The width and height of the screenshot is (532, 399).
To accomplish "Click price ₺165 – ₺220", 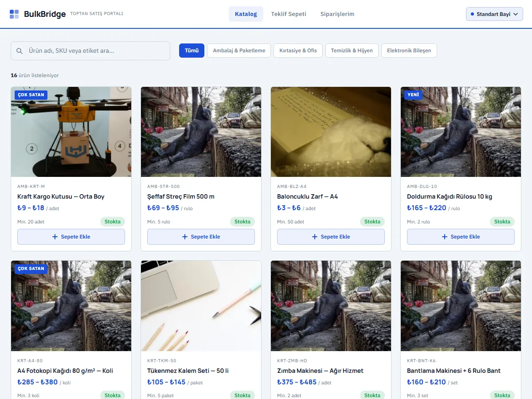I will [426, 208].
